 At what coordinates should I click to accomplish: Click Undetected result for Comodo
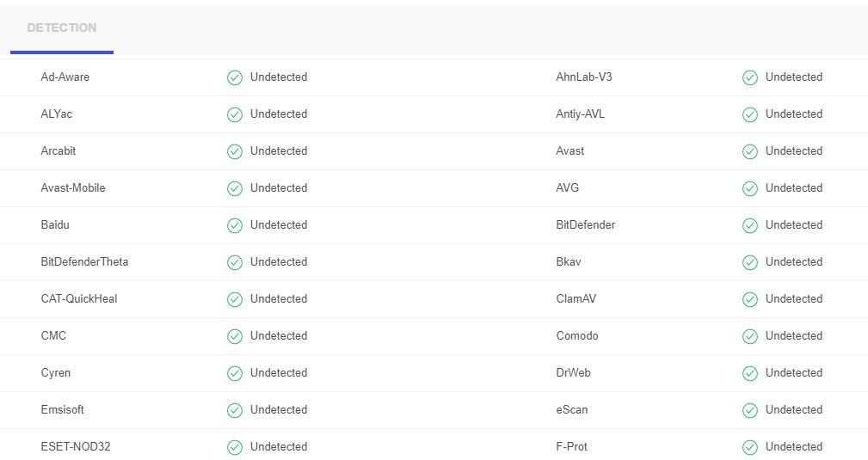(794, 336)
